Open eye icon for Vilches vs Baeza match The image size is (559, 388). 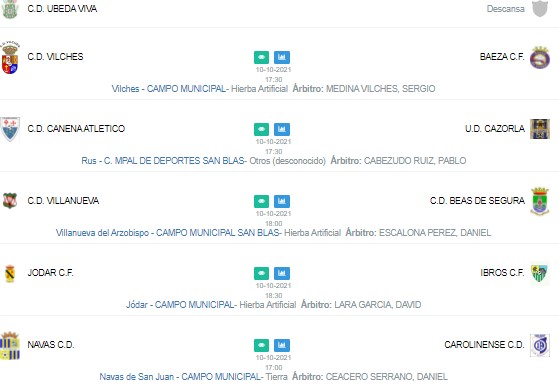(261, 57)
